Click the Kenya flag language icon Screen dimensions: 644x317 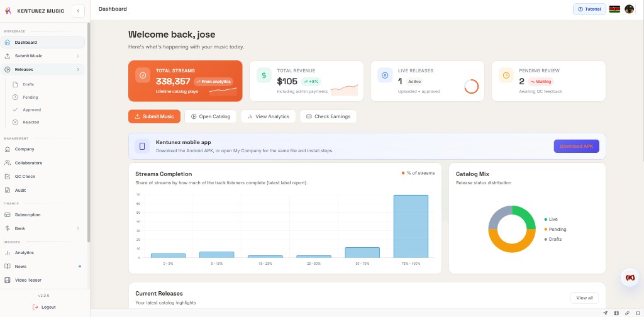[x=614, y=9]
